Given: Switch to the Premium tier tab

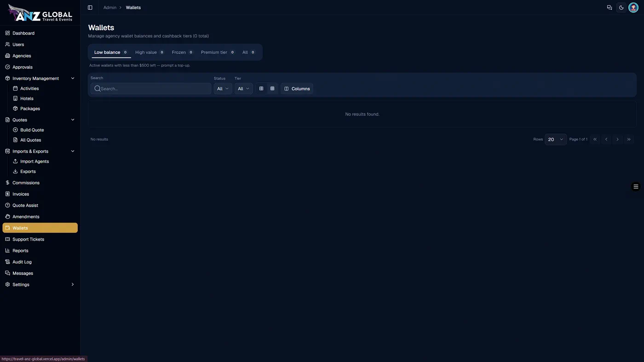Looking at the screenshot, I should (x=218, y=52).
